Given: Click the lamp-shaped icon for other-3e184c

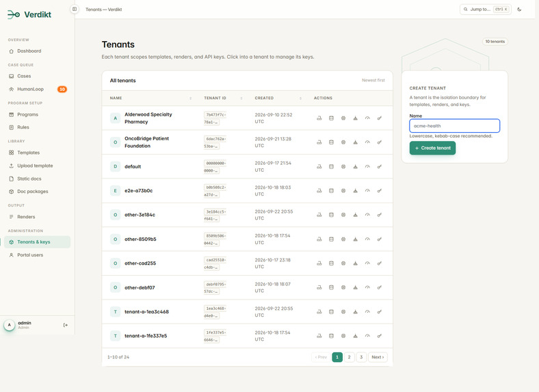Looking at the screenshot, I should tap(355, 215).
